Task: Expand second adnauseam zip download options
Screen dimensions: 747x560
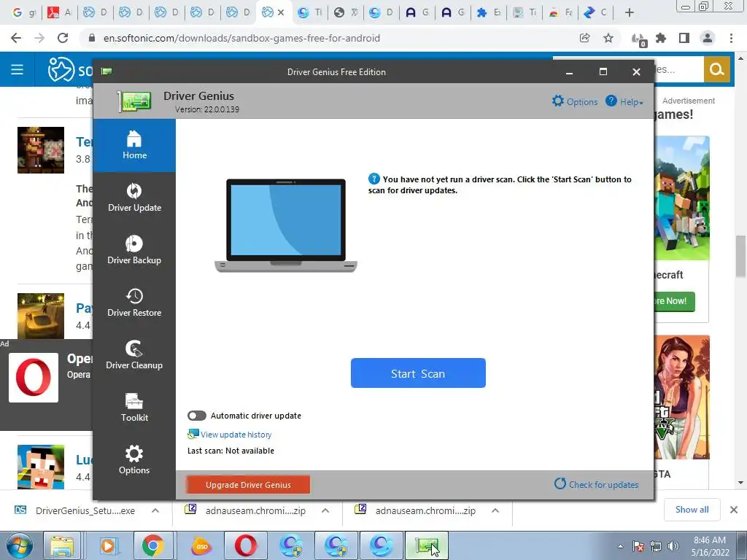Action: click(x=495, y=510)
